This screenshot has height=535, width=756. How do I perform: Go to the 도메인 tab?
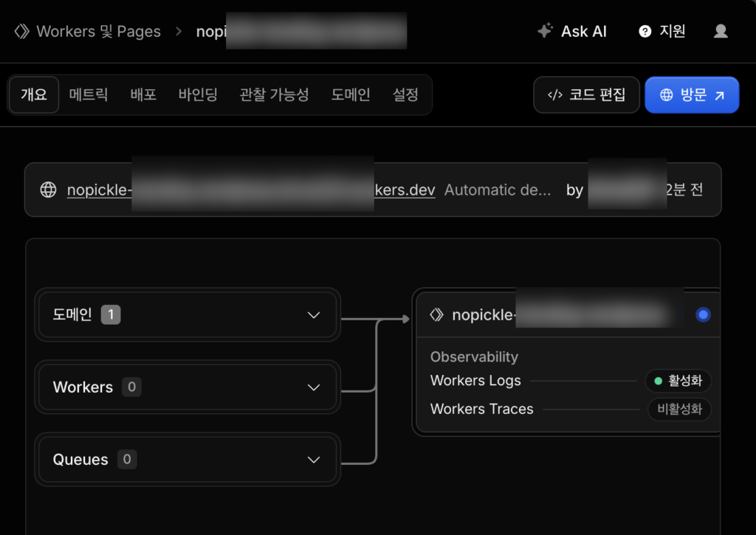351,94
